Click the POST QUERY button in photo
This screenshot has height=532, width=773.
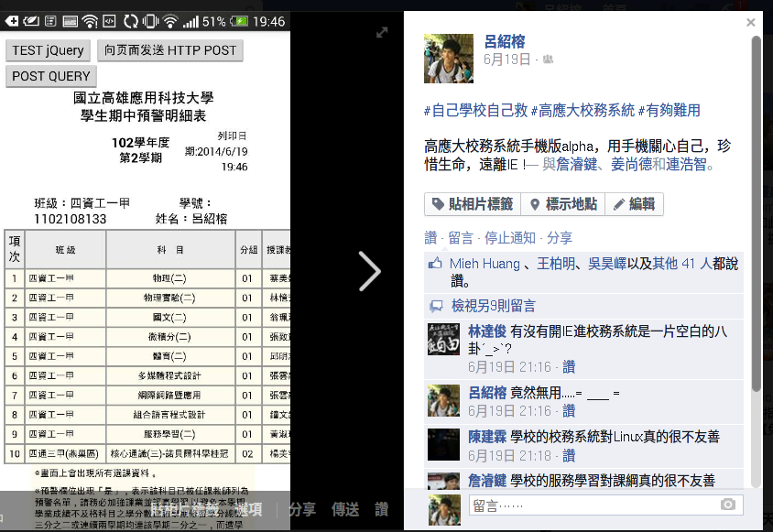coord(50,76)
